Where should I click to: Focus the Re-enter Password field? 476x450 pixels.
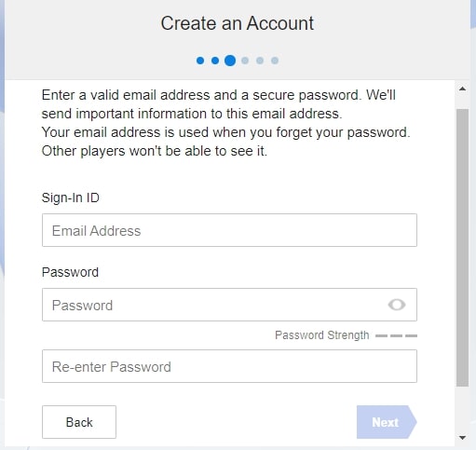click(x=229, y=366)
